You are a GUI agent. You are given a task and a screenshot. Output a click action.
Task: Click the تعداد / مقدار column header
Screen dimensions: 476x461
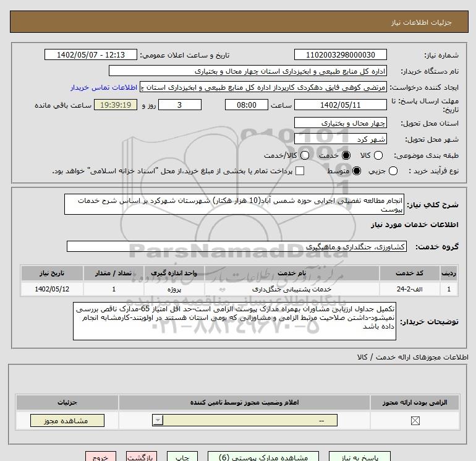tap(114, 273)
